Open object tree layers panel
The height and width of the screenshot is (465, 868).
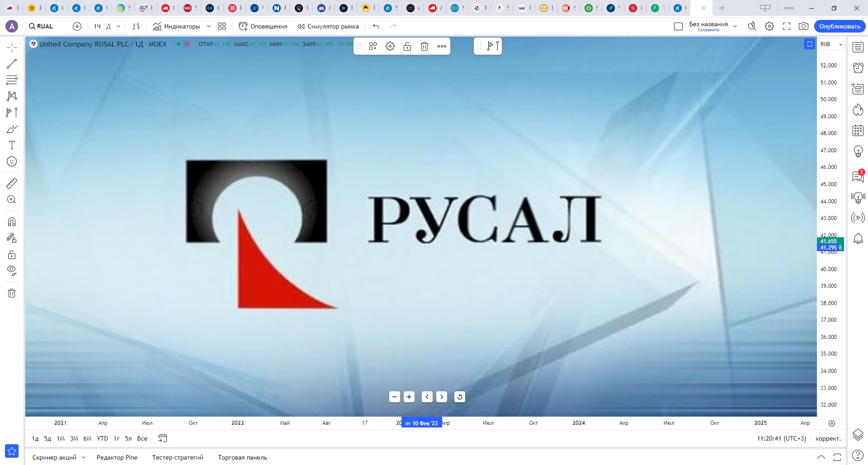(858, 434)
